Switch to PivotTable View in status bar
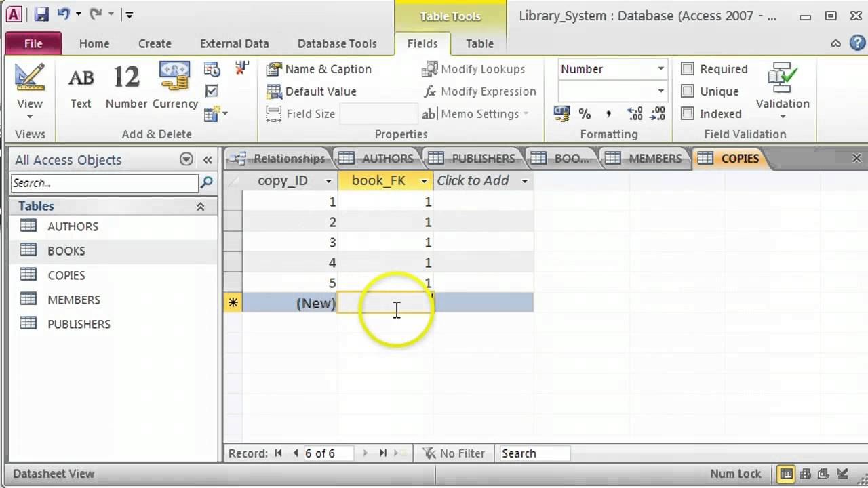Screen dimensions: 868x488 tap(806, 474)
